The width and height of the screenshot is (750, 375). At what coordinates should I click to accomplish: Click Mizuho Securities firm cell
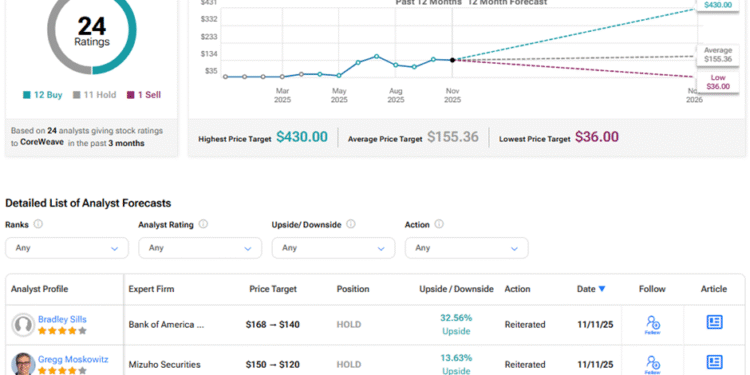tap(164, 364)
